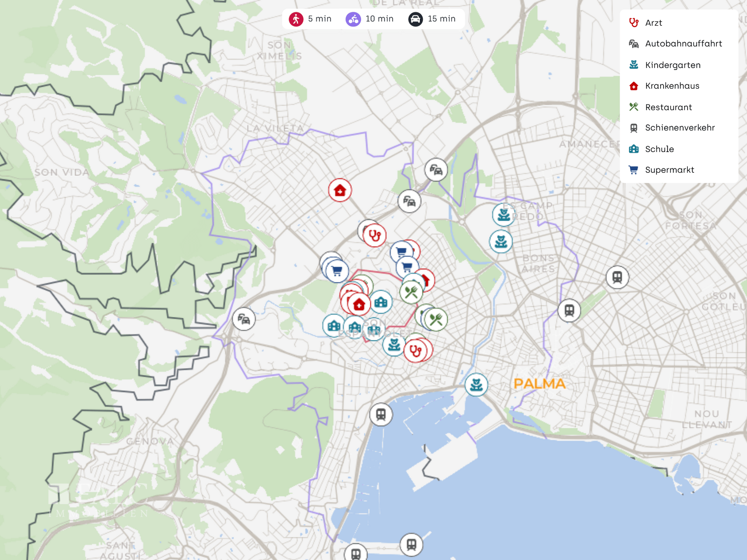Click the highway access marker near Son Vida border
This screenshot has height=560, width=747.
tap(244, 319)
